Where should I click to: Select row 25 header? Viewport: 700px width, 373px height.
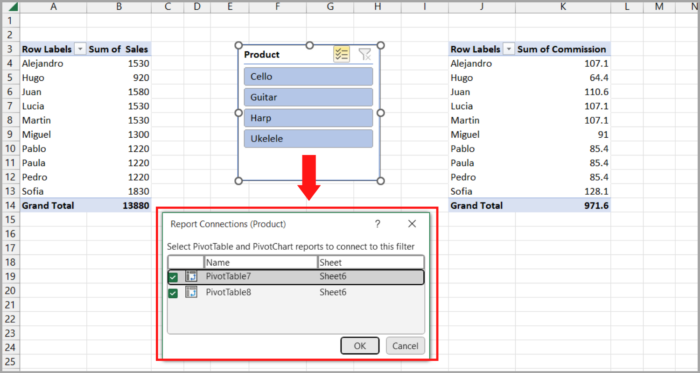11,361
